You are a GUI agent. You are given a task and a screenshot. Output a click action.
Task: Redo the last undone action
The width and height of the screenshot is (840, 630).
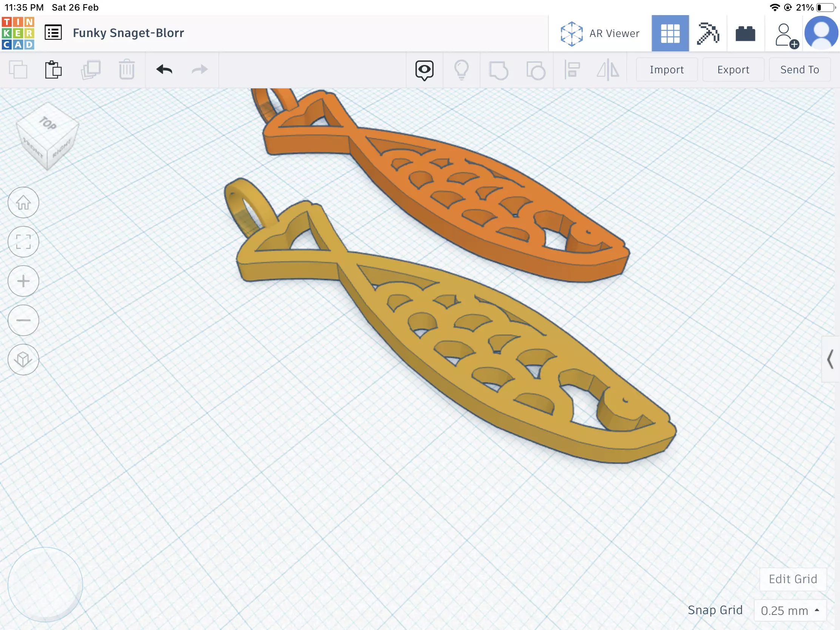pos(199,69)
